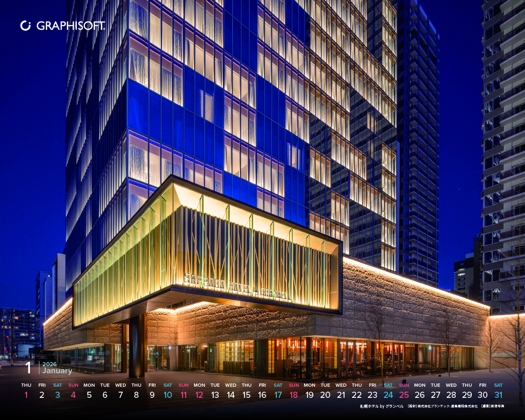Choose Wednesday the 21st date
Screen dimensions: 525x420
pyautogui.click(x=341, y=395)
